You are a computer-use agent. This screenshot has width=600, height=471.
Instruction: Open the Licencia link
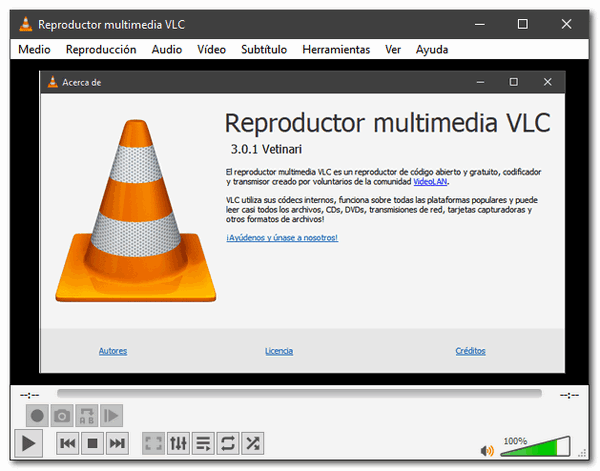point(279,351)
